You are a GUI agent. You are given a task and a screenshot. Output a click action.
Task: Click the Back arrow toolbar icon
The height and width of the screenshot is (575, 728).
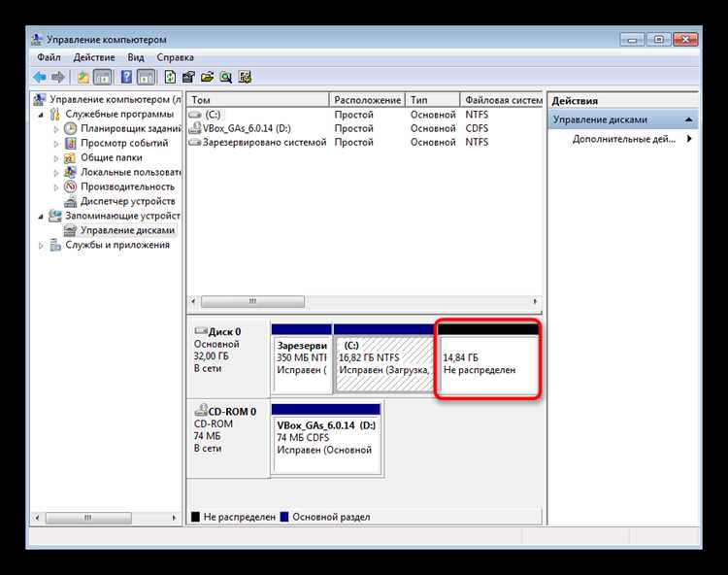pos(40,77)
